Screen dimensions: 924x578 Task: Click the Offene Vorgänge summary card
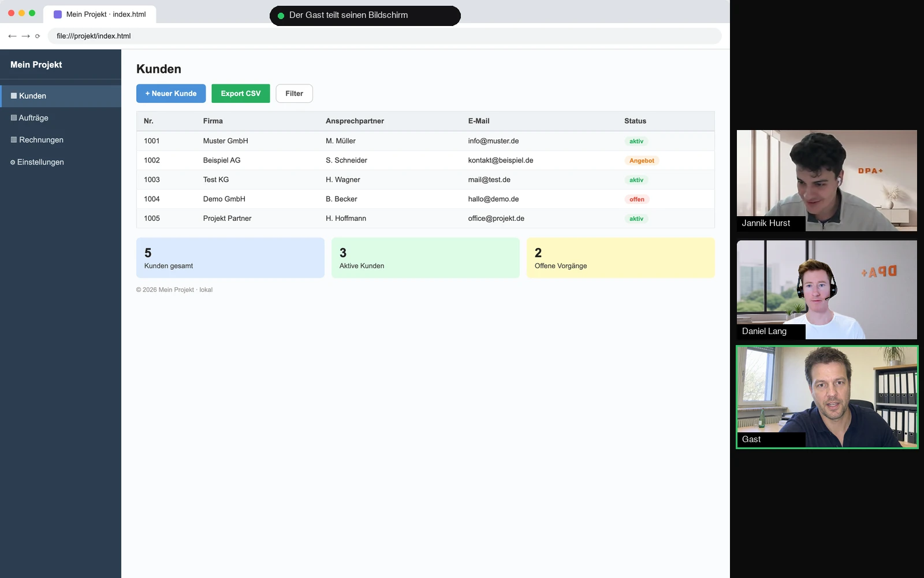point(621,258)
